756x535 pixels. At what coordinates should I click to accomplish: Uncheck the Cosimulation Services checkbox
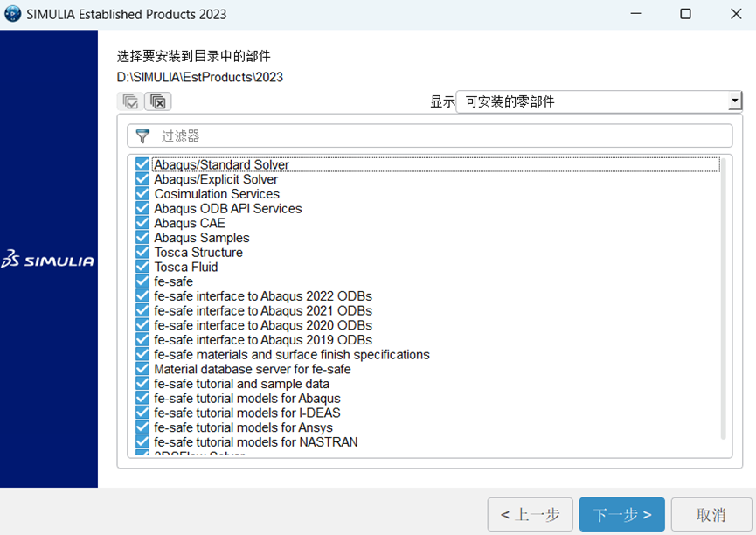point(142,194)
